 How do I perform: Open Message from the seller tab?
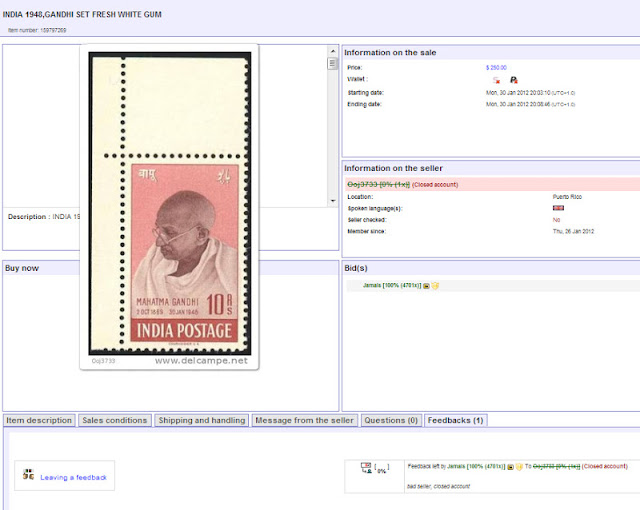[x=304, y=420]
